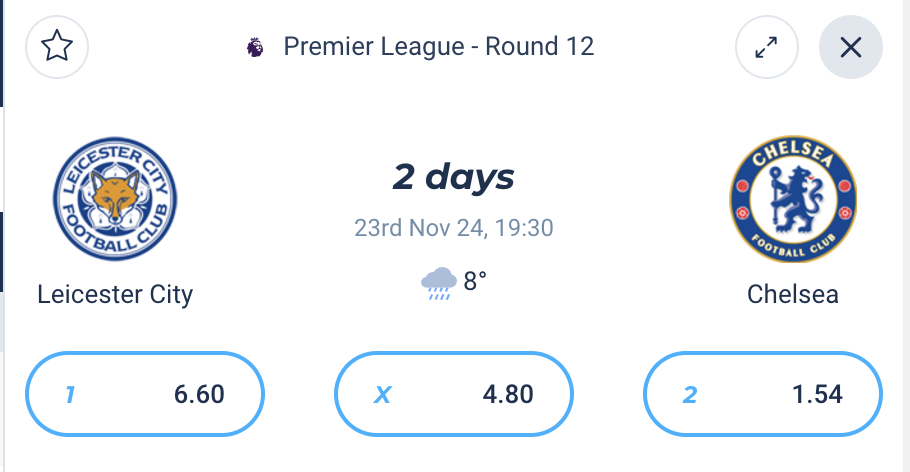Click the blue 1 label on home odds
The height and width of the screenshot is (472, 910).
[x=70, y=395]
